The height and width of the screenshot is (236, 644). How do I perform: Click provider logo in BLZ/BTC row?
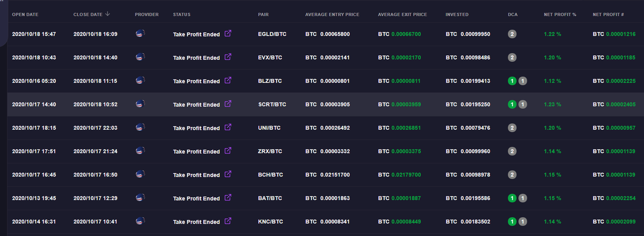coord(141,80)
